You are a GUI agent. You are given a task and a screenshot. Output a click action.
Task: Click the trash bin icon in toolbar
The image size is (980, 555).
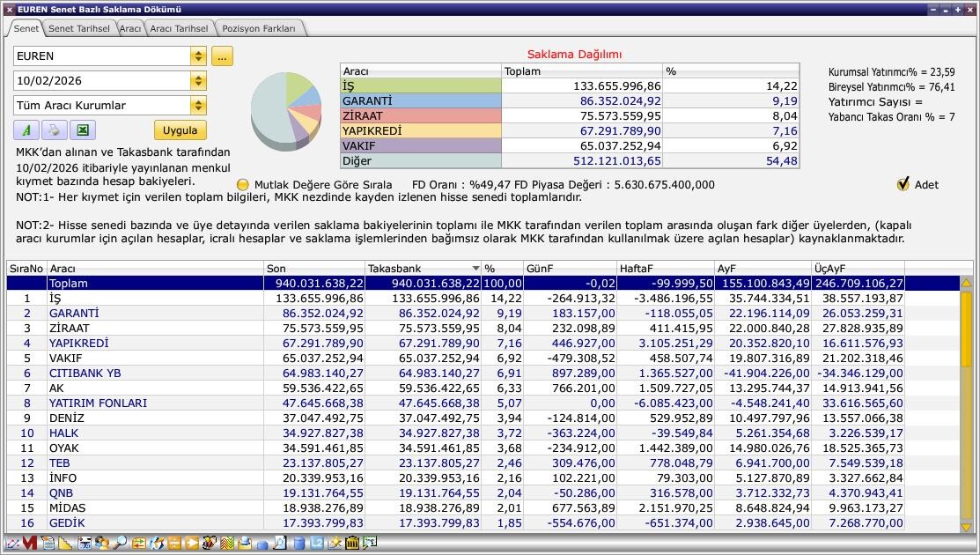(x=352, y=544)
